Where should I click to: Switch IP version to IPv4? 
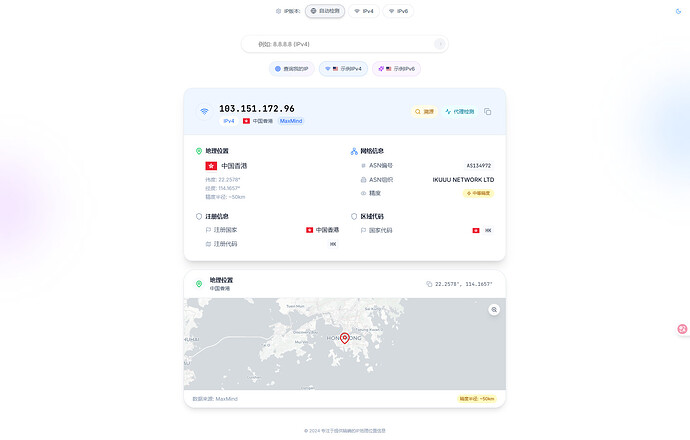364,11
